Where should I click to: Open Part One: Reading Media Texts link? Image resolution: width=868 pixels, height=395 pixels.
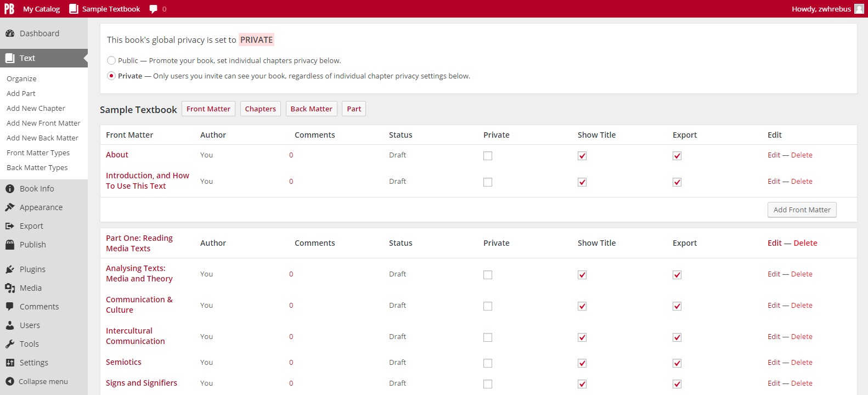[x=139, y=243]
